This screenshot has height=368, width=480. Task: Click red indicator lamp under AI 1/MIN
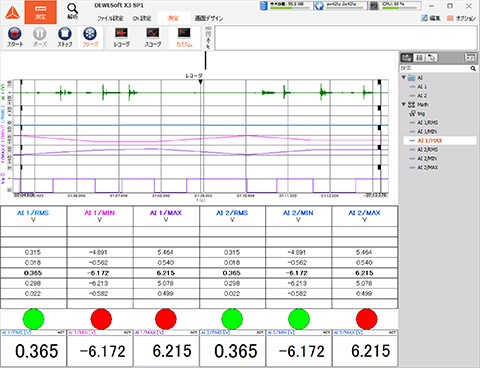click(x=101, y=319)
